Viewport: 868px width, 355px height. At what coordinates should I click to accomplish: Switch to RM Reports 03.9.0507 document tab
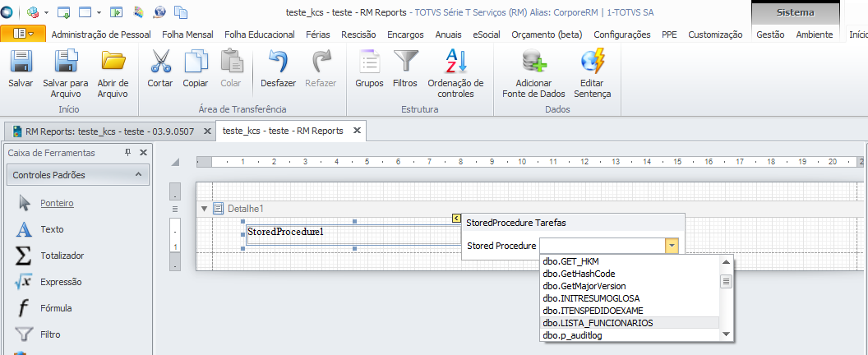pos(109,131)
